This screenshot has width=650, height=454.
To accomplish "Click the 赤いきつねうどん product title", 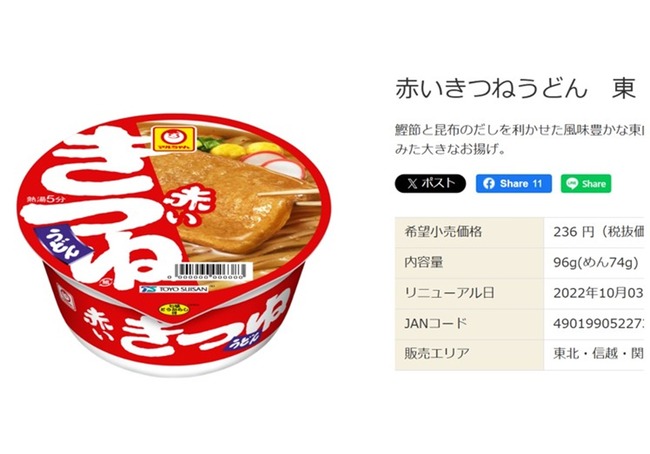I will pos(491,89).
